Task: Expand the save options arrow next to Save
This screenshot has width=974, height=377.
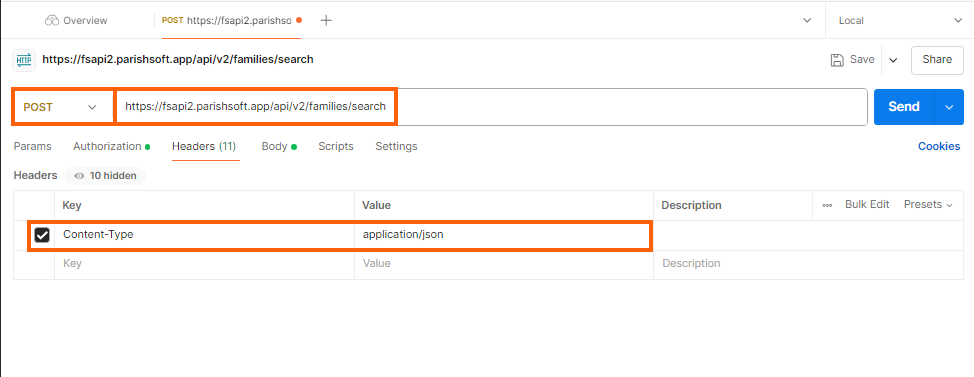Action: pos(893,60)
